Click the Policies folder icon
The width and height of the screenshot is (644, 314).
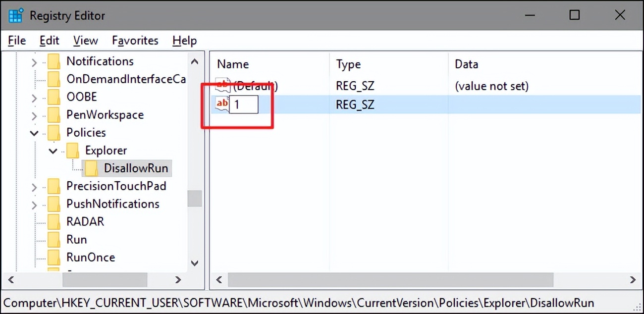[54, 132]
